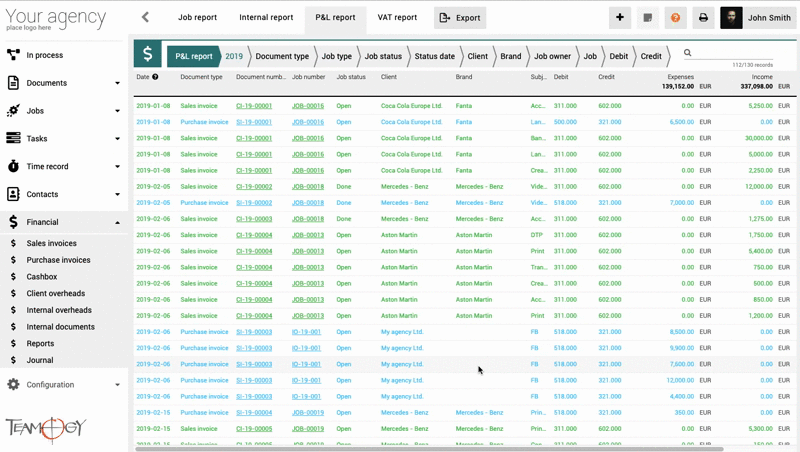Open the Credit filter
The width and height of the screenshot is (800, 452).
click(651, 56)
